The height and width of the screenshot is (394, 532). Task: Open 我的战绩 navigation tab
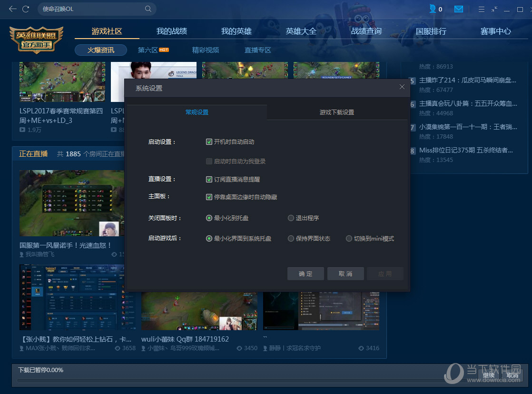tap(172, 31)
